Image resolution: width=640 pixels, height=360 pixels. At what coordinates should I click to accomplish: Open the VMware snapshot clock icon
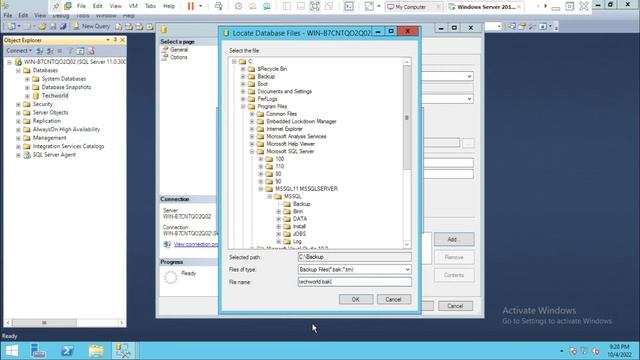238,6
